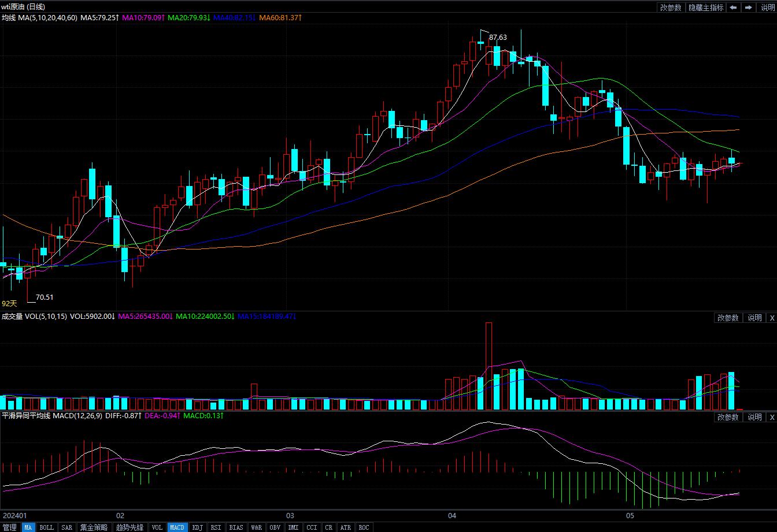Viewport: 777px width, 532px height.
Task: Open 说明 for the main chart
Action: pos(767,8)
